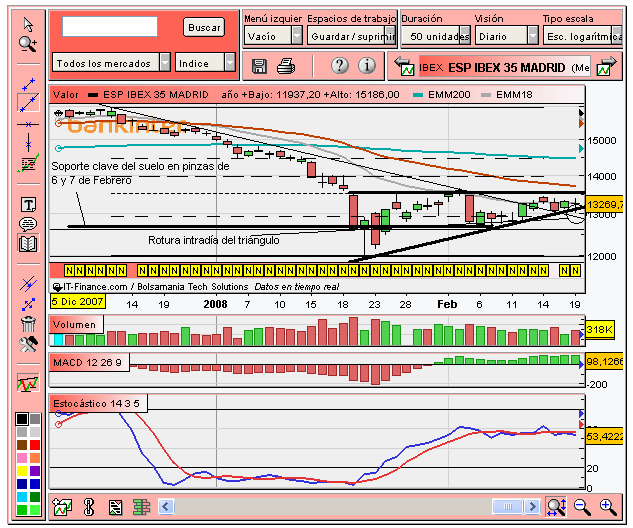Click scrollbar right arrow button
Viewport: 633px width, 528px height.
coord(532,506)
